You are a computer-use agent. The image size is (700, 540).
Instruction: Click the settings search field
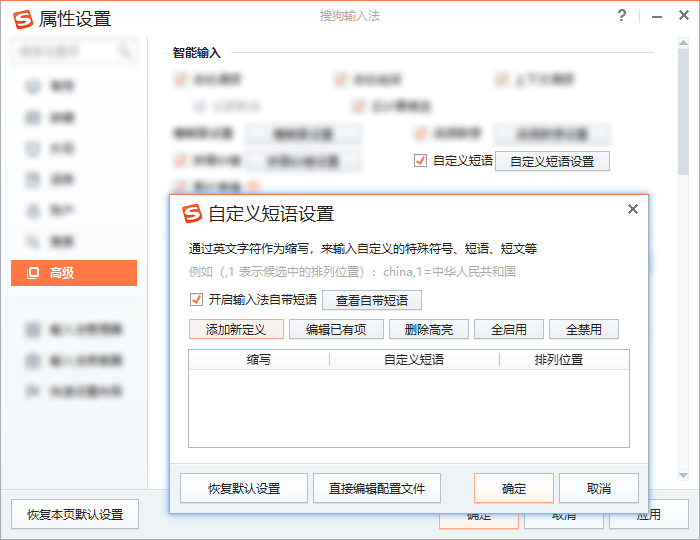tap(74, 51)
